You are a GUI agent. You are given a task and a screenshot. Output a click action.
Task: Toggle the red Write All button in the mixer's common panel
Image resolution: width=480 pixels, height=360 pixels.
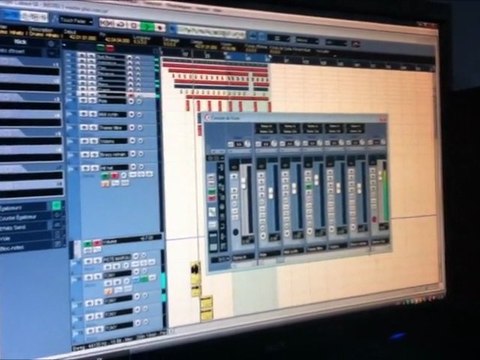click(x=212, y=199)
